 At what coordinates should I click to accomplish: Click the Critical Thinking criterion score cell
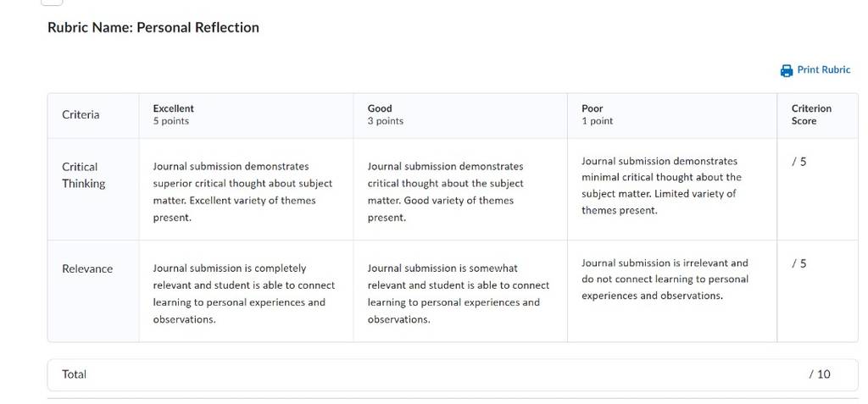click(818, 189)
